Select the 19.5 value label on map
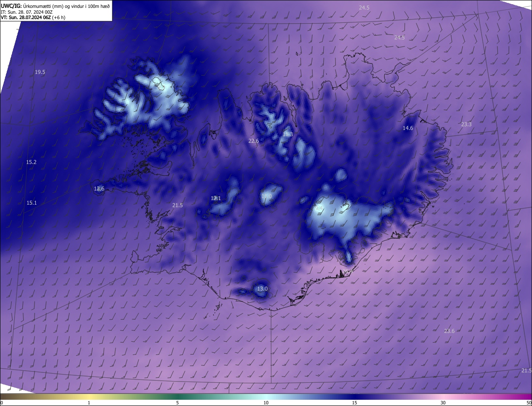Viewport: 532px width, 406px height. 40,72
